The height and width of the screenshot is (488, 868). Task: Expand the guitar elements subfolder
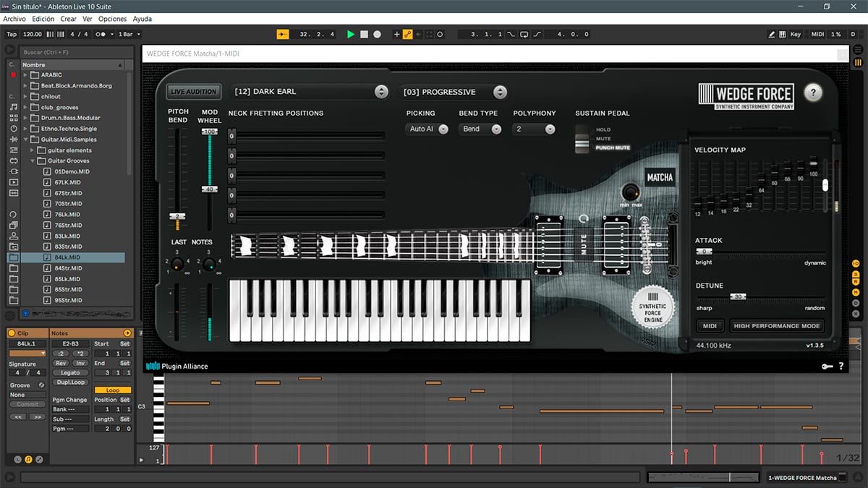pos(33,150)
